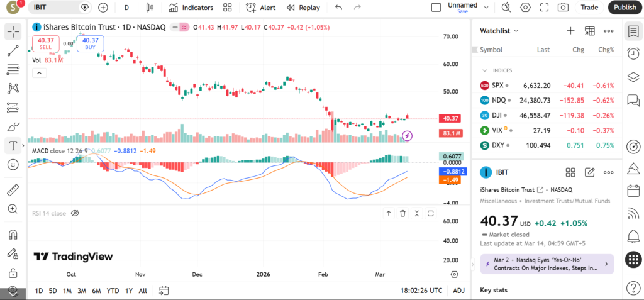Image resolution: width=644 pixels, height=300 pixels.
Task: Open the Indicators menu
Action: [x=191, y=8]
